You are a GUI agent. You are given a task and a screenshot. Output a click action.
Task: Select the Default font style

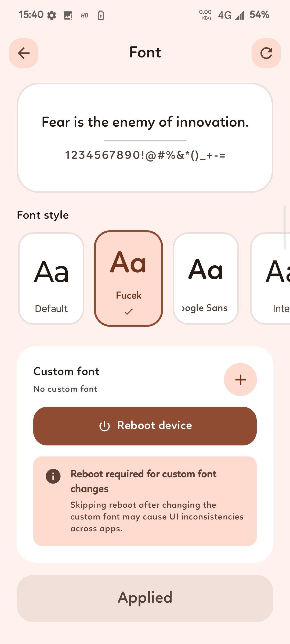(x=51, y=279)
